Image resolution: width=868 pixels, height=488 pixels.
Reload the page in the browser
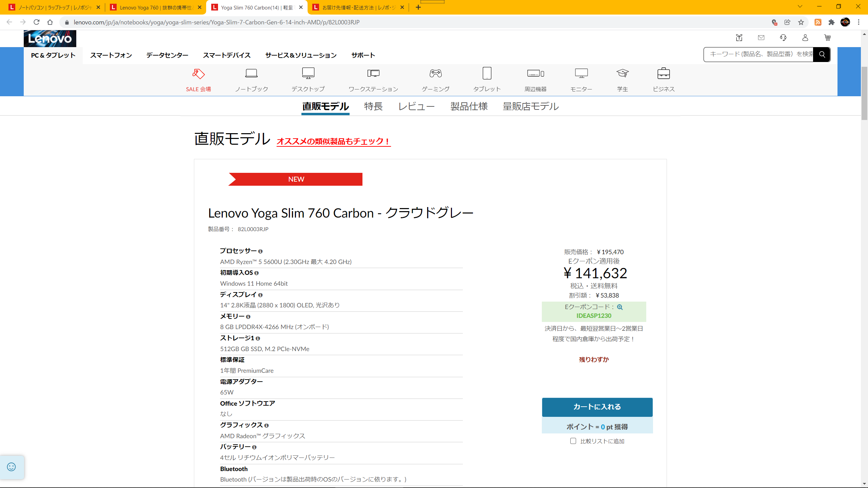(x=37, y=22)
